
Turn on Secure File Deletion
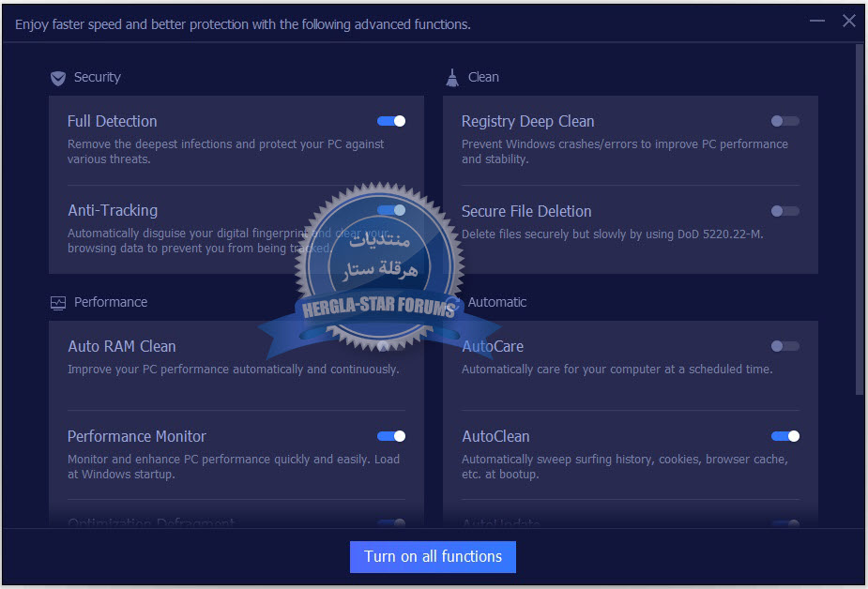785,211
